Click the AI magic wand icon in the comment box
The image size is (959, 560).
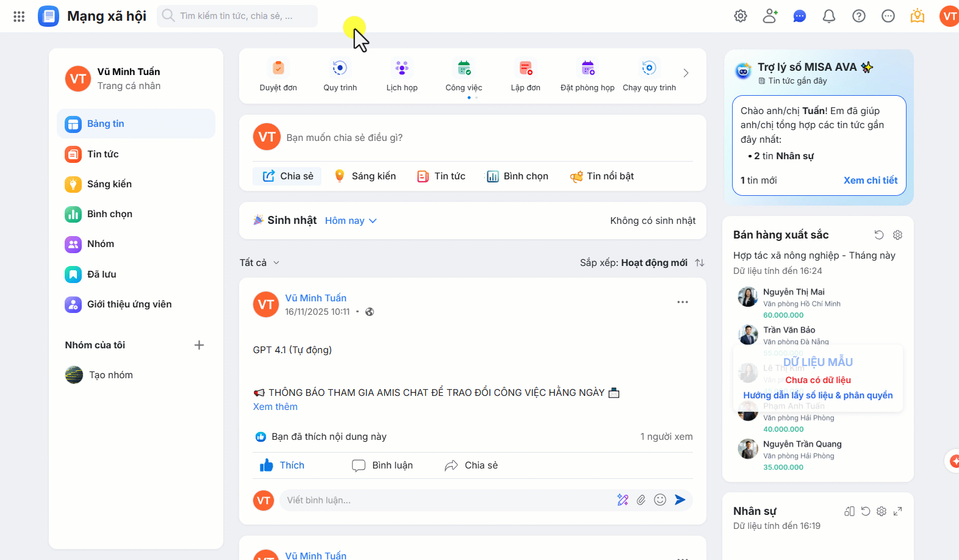pyautogui.click(x=623, y=500)
